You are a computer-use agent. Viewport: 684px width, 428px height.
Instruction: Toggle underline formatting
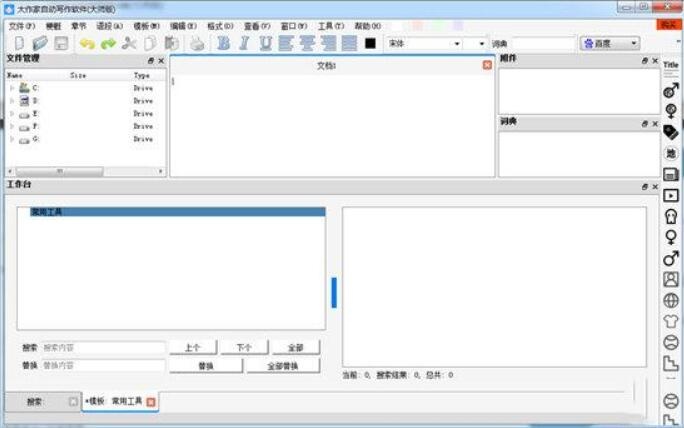tap(265, 43)
